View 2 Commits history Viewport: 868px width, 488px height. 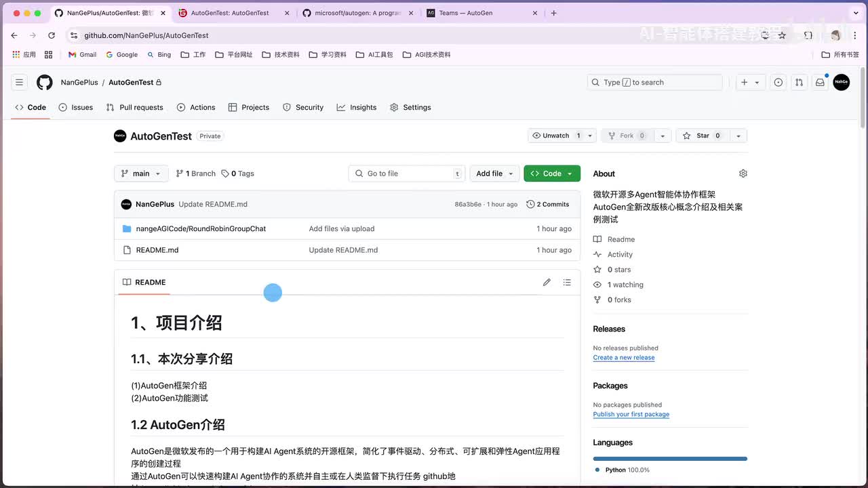(x=548, y=204)
